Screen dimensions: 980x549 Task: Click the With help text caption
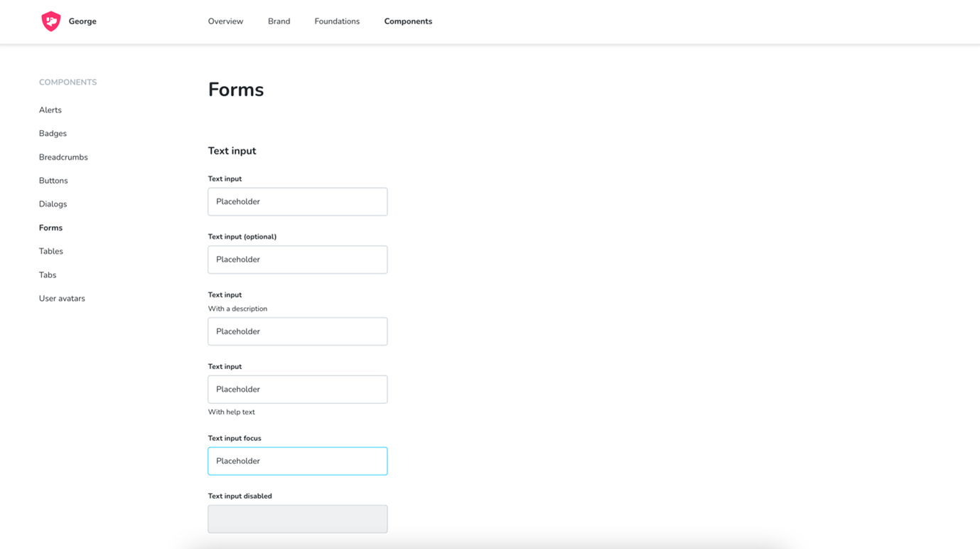(231, 412)
